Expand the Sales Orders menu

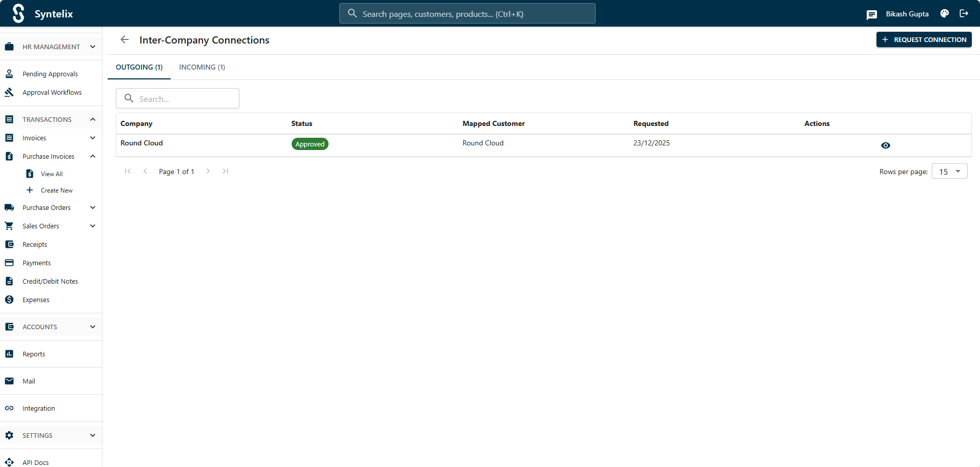[93, 226]
